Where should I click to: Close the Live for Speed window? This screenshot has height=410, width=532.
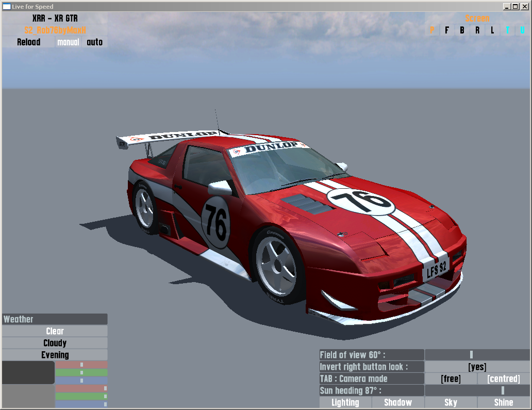(x=524, y=7)
